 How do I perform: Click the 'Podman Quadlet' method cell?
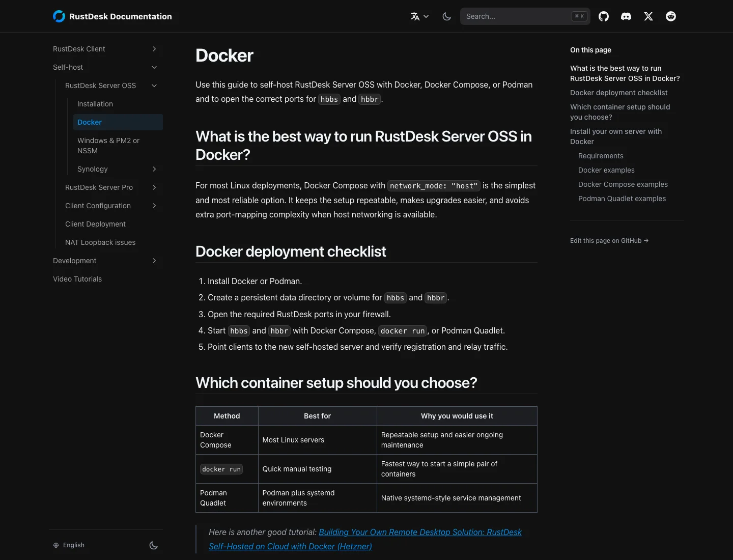click(x=227, y=498)
